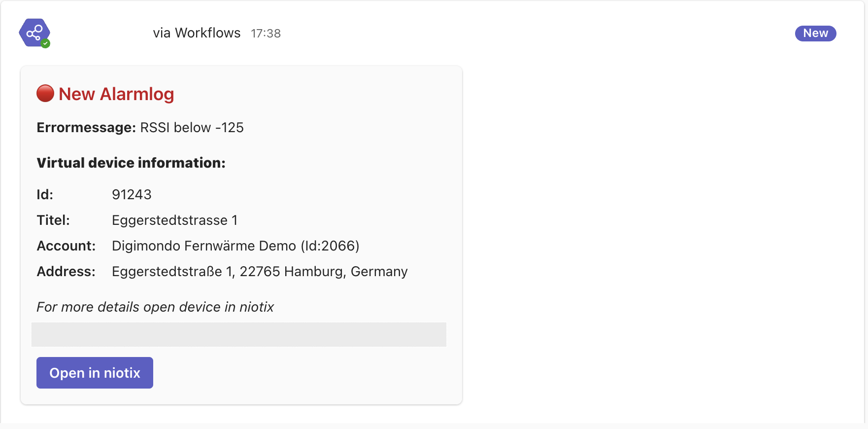
Task: Click the Virtual device information heading
Action: click(x=131, y=163)
